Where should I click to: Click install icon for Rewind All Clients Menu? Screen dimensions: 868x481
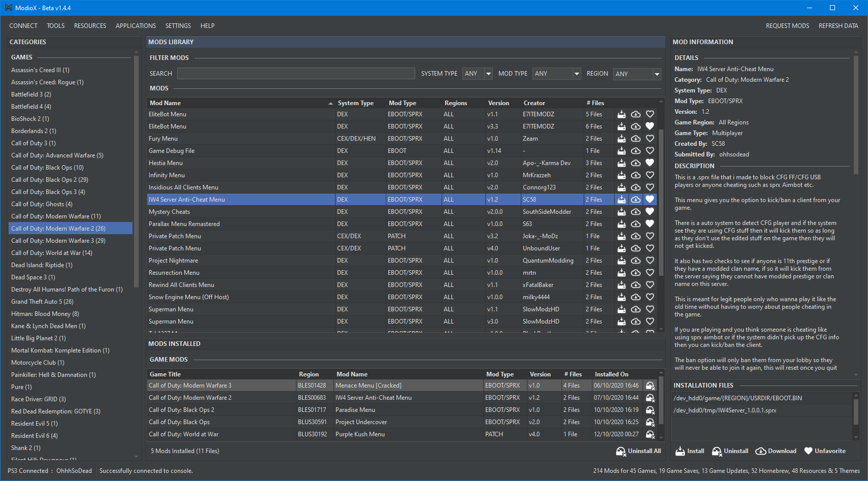[621, 285]
